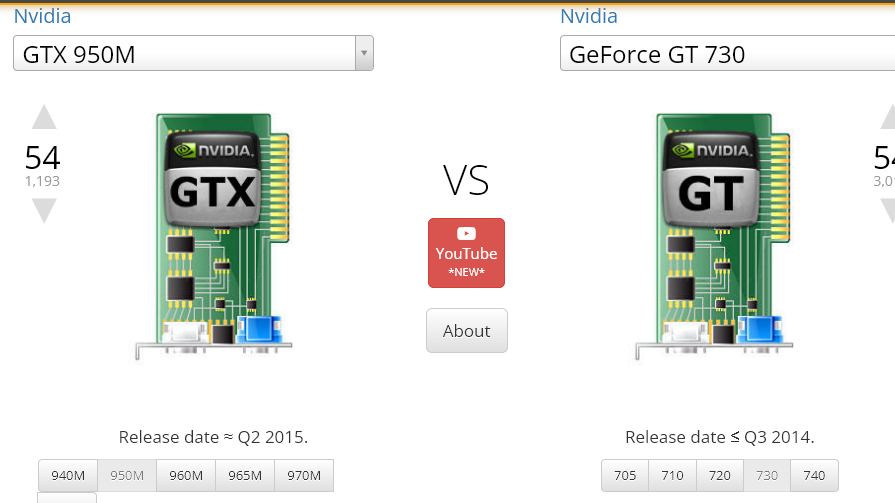Select the 730 model button
This screenshot has width=895, height=503.
(767, 476)
